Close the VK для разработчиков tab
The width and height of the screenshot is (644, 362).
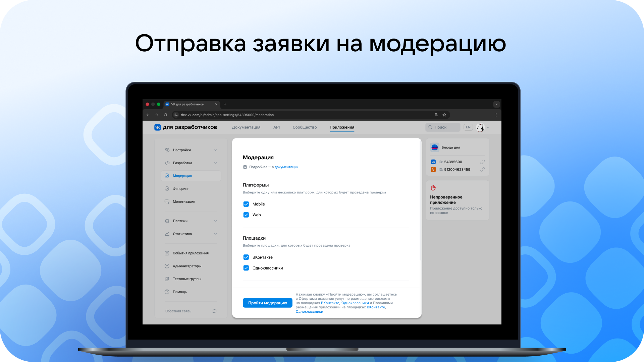coord(216,104)
